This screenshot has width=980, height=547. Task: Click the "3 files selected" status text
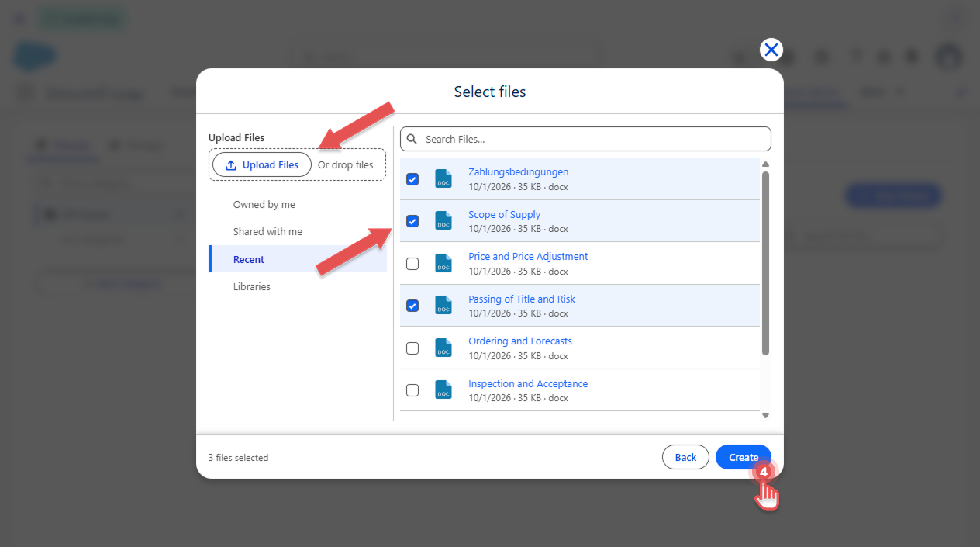[x=238, y=458]
